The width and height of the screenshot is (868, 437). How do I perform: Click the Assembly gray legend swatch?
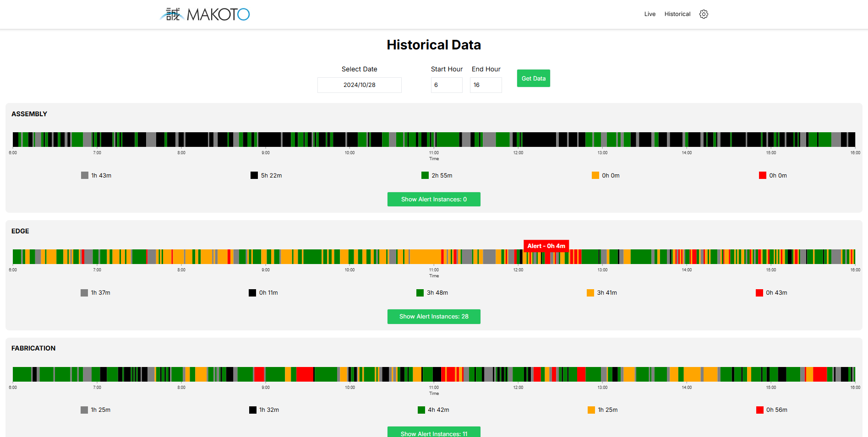85,175
